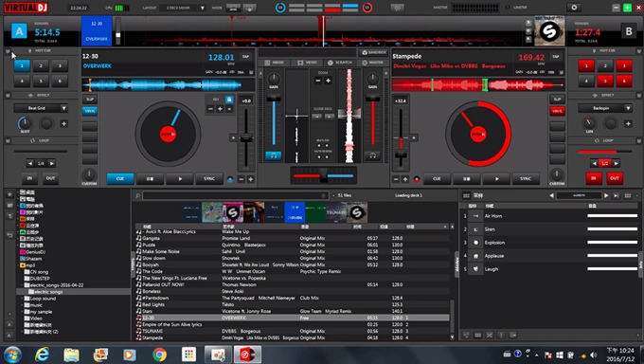This screenshot has width=644, height=364.
Task: Click deck B record-style red circle icon
Action: tap(417, 179)
